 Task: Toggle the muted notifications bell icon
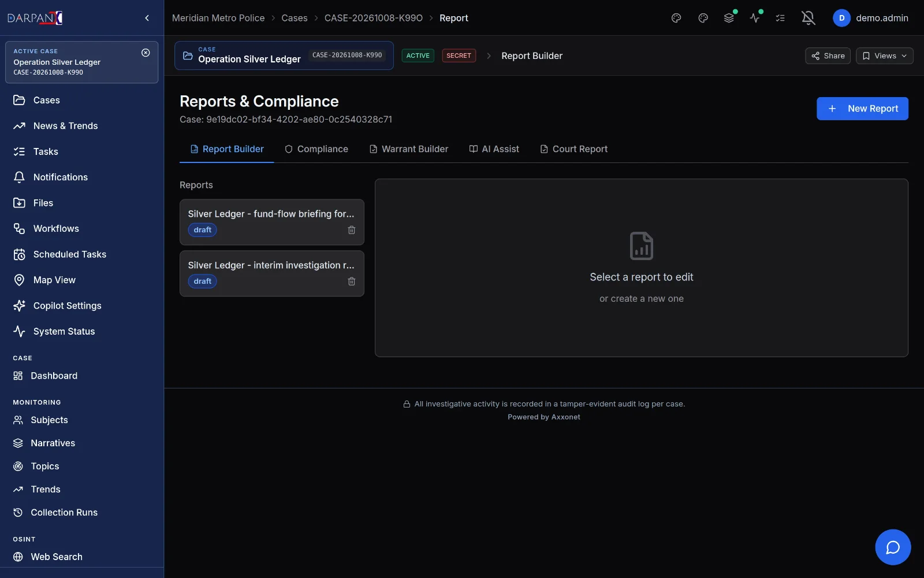[808, 18]
